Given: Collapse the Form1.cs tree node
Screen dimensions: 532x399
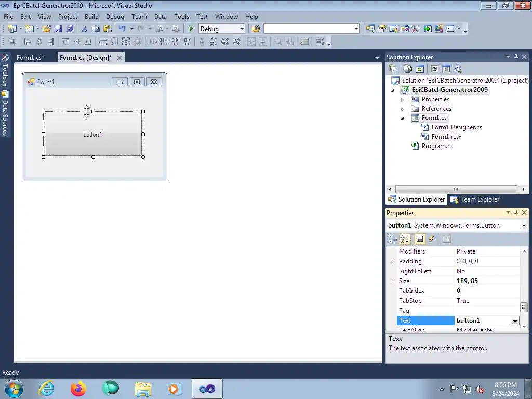Looking at the screenshot, I should click(x=403, y=118).
